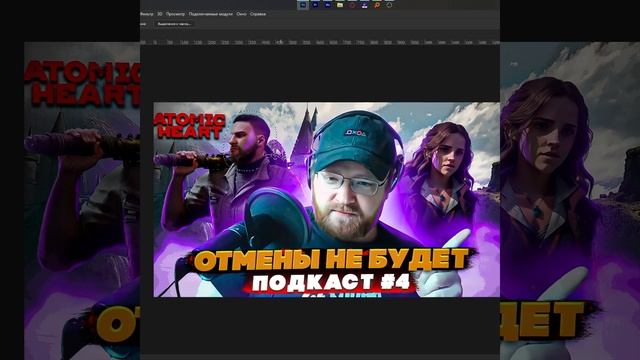Open the red circular taskbar app icon
The height and width of the screenshot is (360, 640).
(352, 5)
